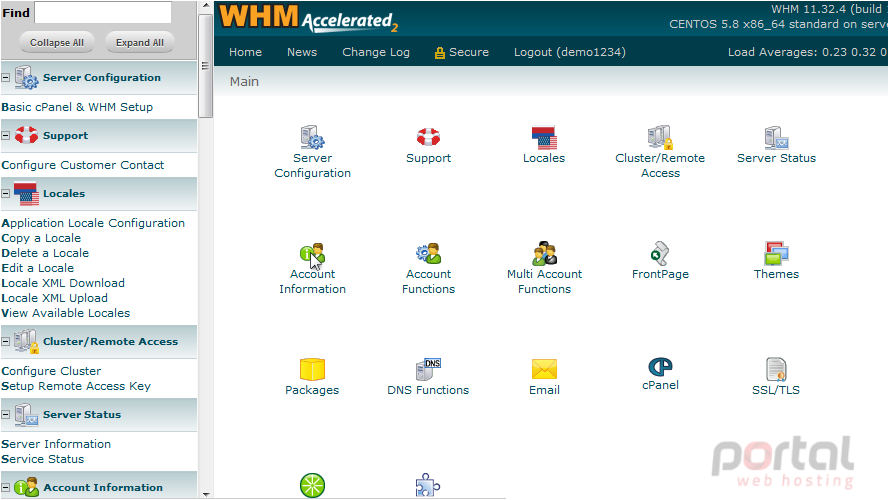Click the puzzle piece plugin icon

(x=427, y=486)
